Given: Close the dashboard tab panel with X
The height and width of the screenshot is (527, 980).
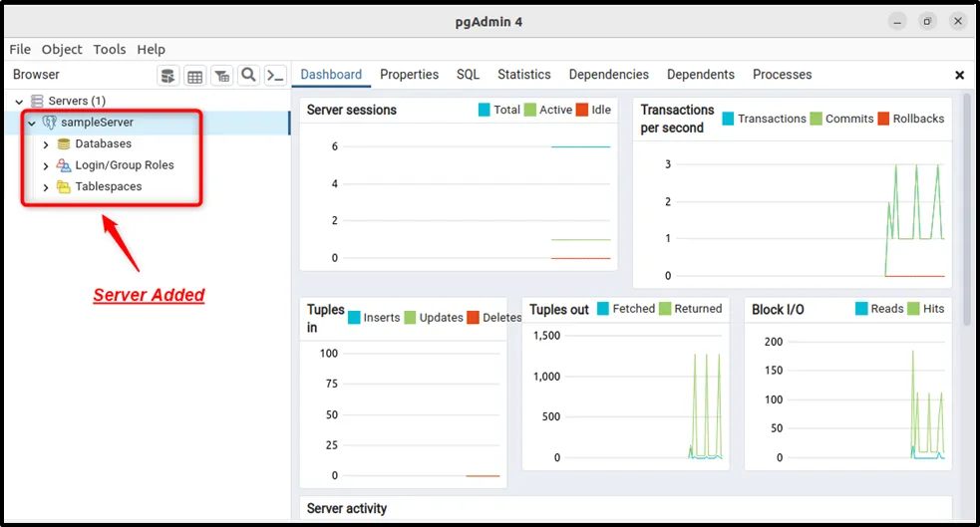Looking at the screenshot, I should [959, 75].
